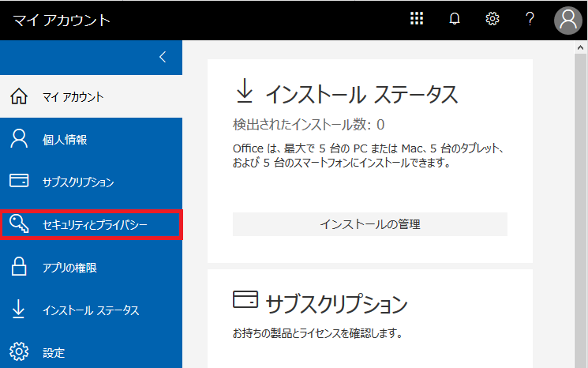The image size is (588, 368).
Task: Click the person icon for 個人情報
Action: pos(19,140)
